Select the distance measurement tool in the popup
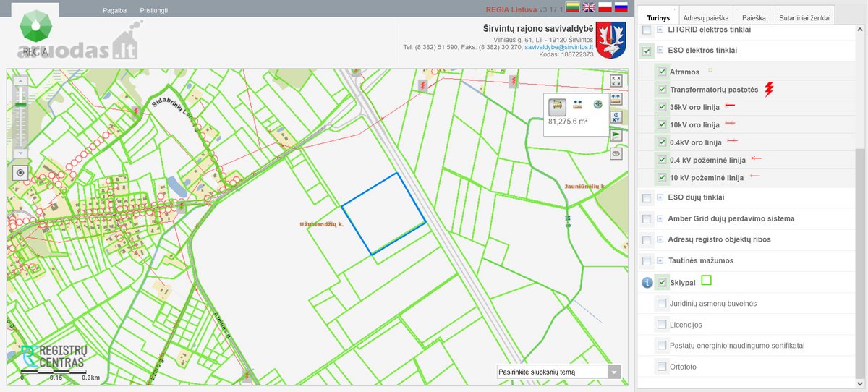The height and width of the screenshot is (392, 868). (x=578, y=104)
